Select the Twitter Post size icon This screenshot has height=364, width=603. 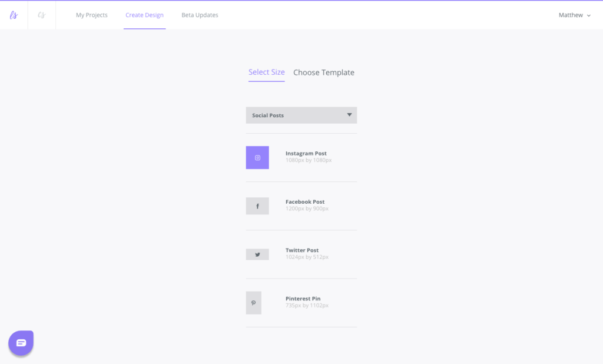pos(257,254)
